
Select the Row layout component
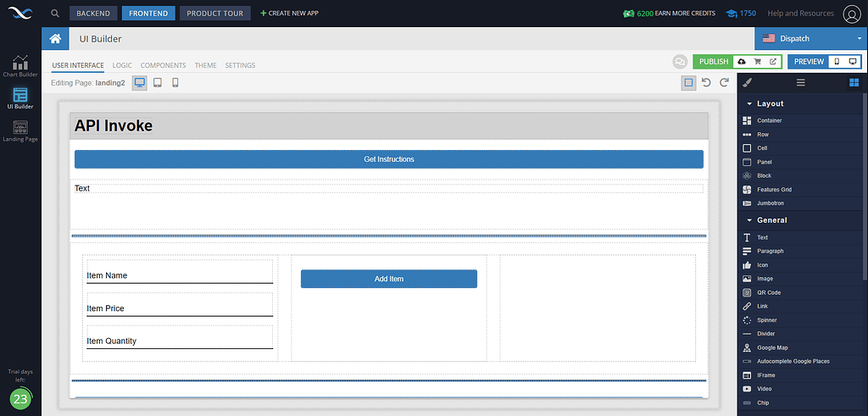(x=800, y=135)
